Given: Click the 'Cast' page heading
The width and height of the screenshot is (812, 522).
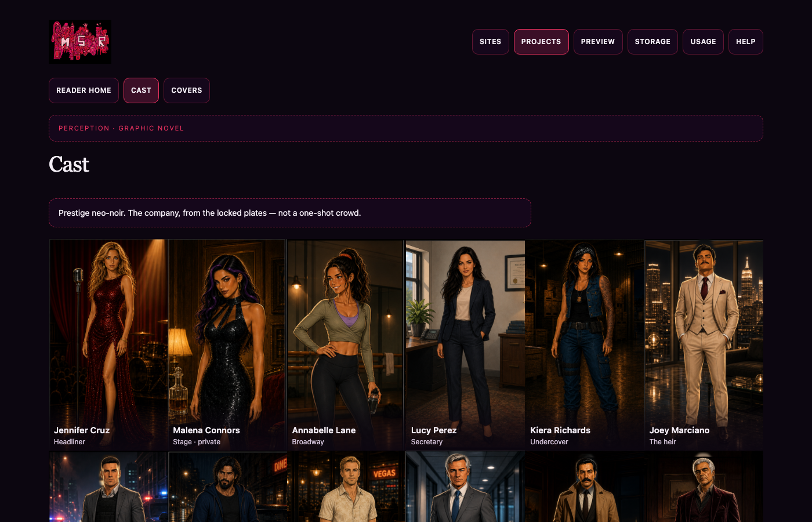Looking at the screenshot, I should [69, 165].
